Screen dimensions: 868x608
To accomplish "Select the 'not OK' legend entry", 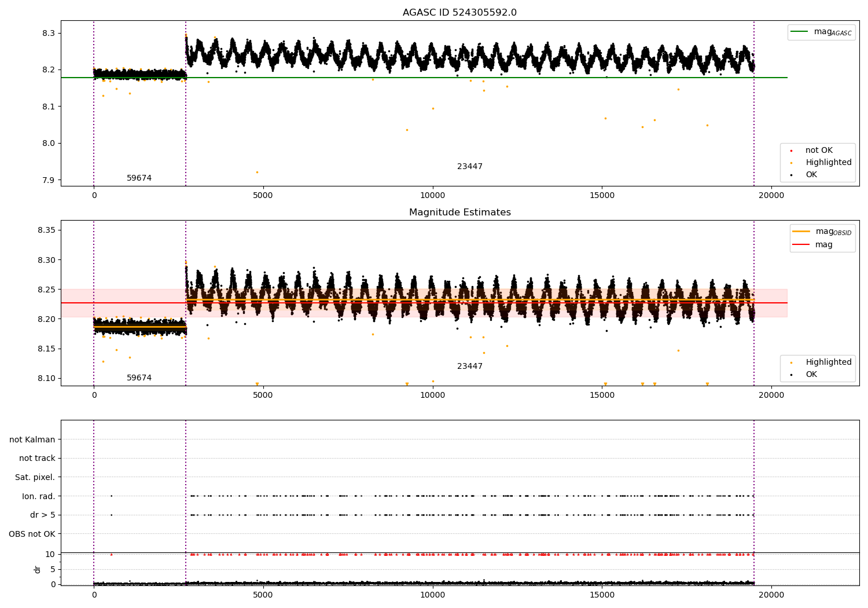I will 819,151.
